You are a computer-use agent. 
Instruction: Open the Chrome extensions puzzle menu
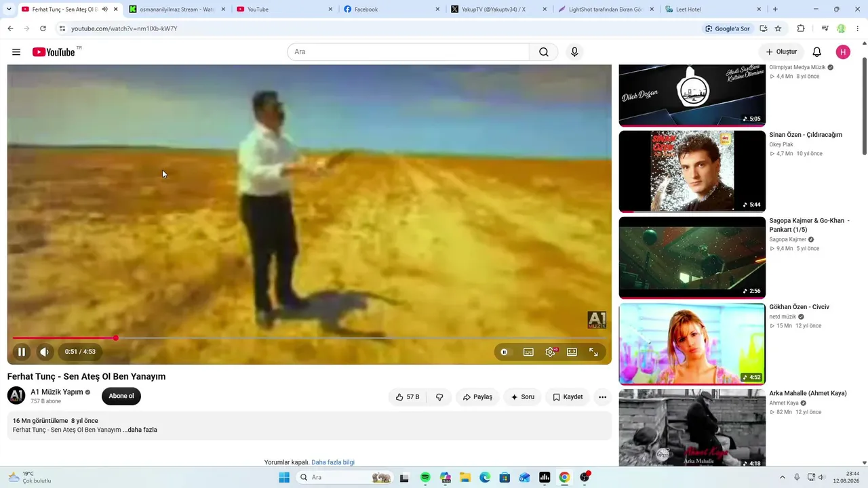(801, 28)
